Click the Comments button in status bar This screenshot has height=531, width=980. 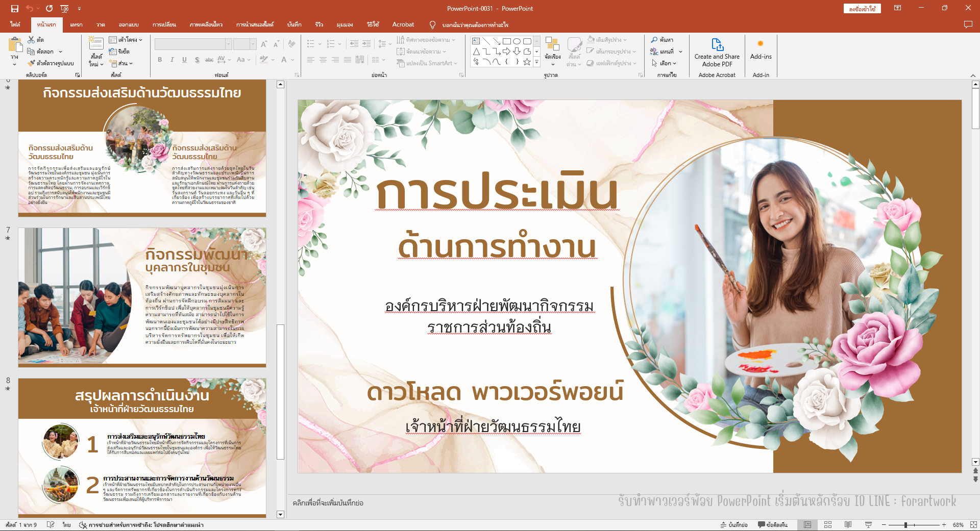[x=773, y=524]
